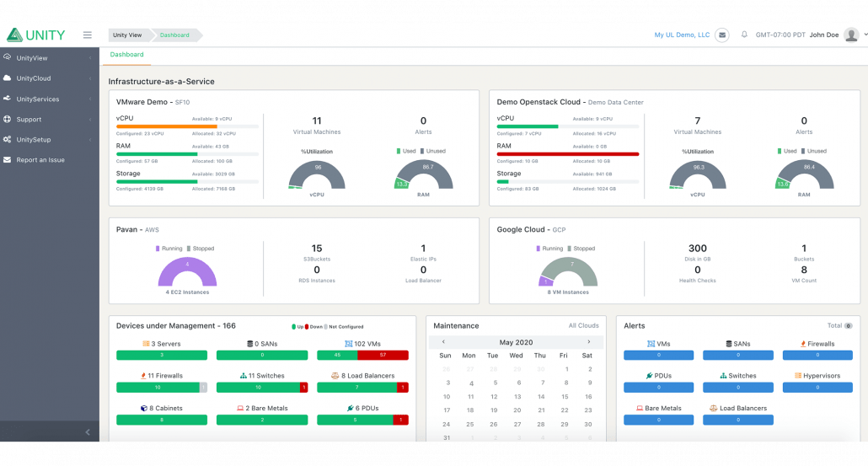Click the Unity logo
The image size is (868, 466).
(x=36, y=35)
